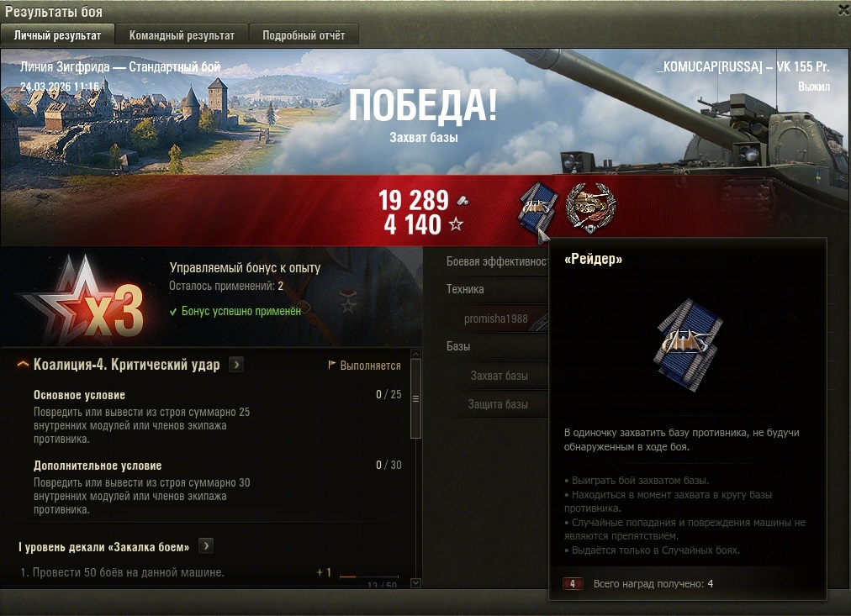Click the mission list scrollbar handle
Screen dimensions: 851x616
[415, 398]
